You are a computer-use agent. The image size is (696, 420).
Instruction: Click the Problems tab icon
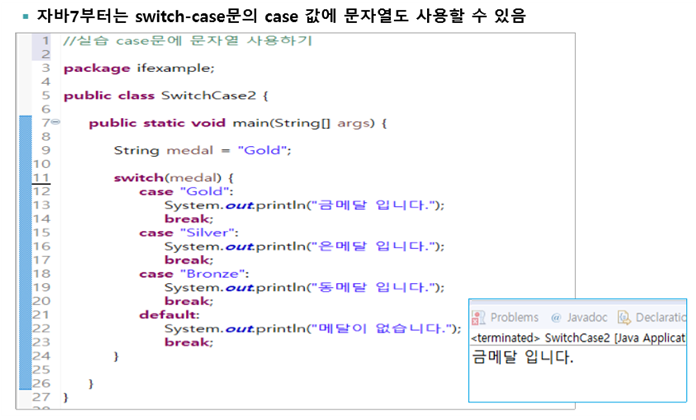pyautogui.click(x=478, y=317)
